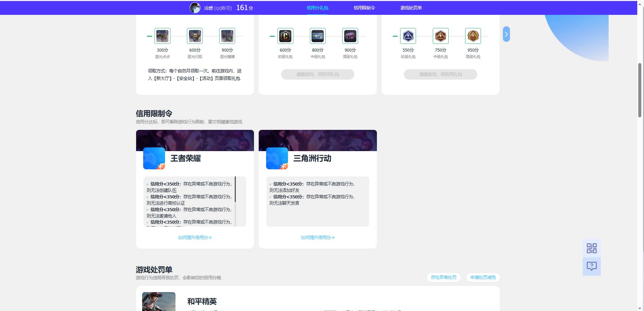Click the 存在异常处罚 button
Image resolution: width=644 pixels, height=311 pixels.
(444, 277)
